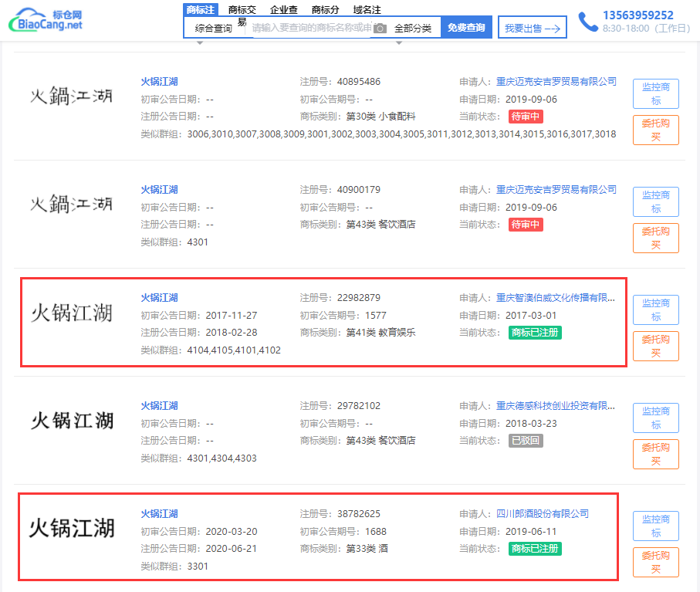The image size is (700, 592).
Task: Click the camera image search icon
Action: 380,28
